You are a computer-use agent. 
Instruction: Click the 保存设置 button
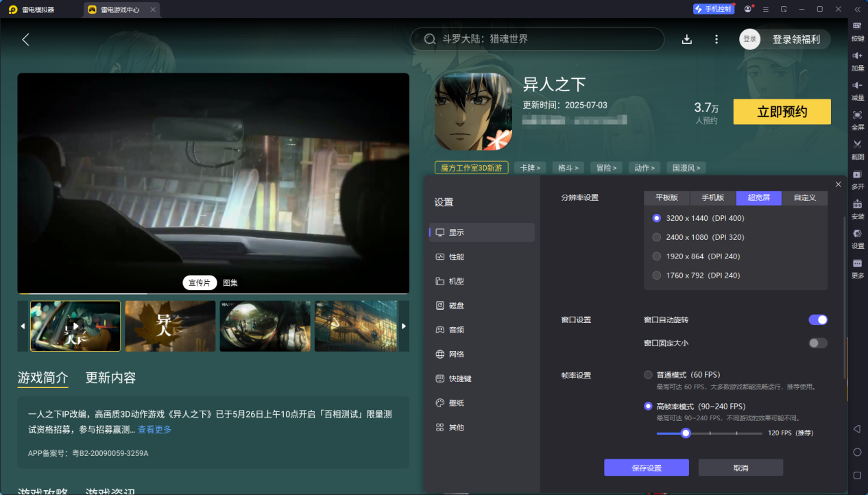[x=646, y=468]
